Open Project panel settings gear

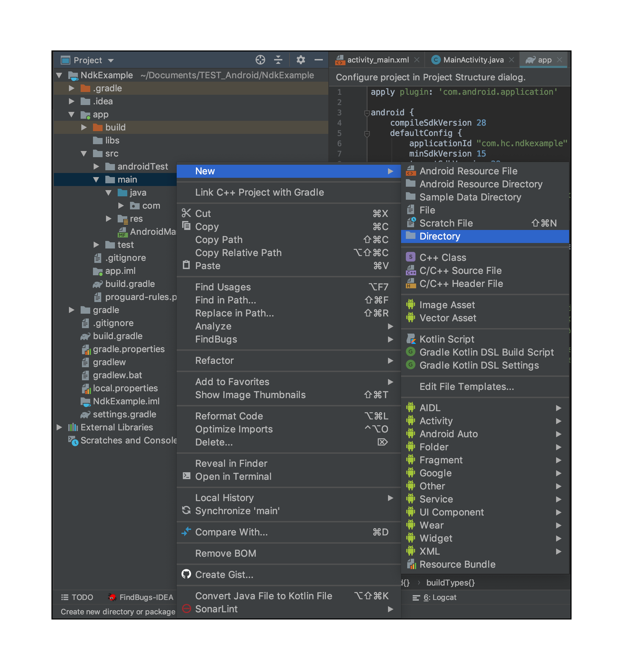[301, 60]
